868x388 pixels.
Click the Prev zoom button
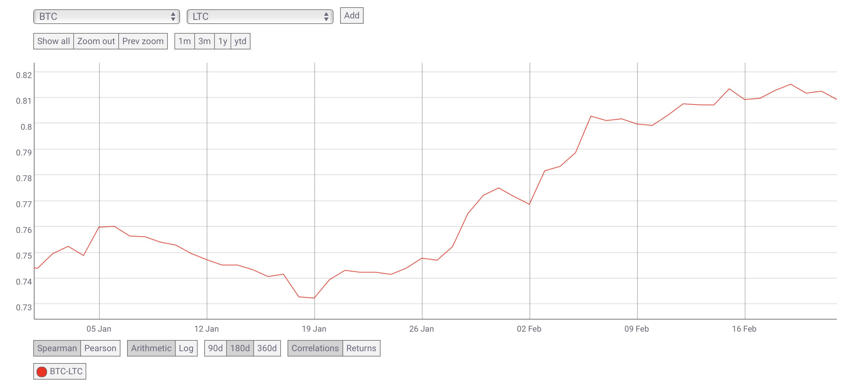143,41
